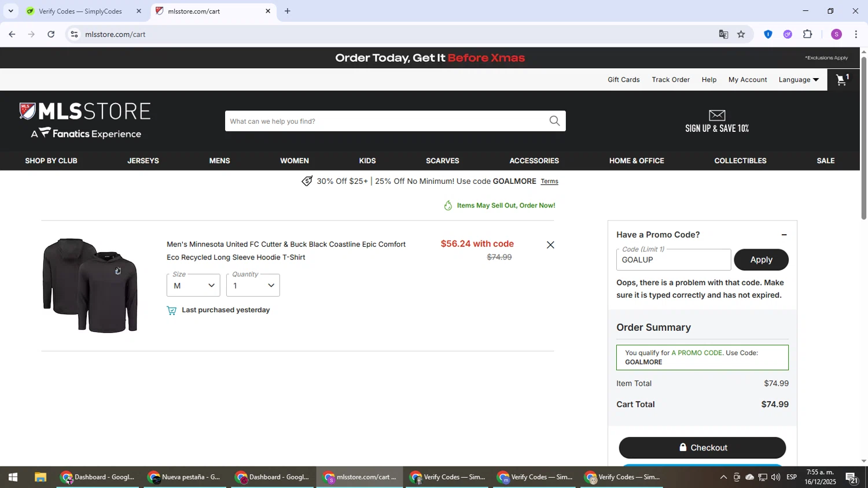The width and height of the screenshot is (868, 488).
Task: Open SHOP BY CLUB menu
Action: (51, 161)
